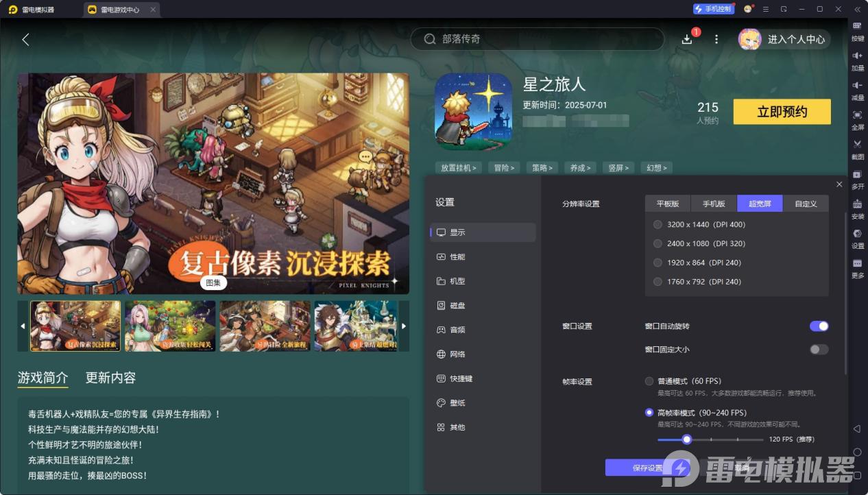Open the 多开 multi-instance tool
The height and width of the screenshot is (495, 868).
[857, 178]
